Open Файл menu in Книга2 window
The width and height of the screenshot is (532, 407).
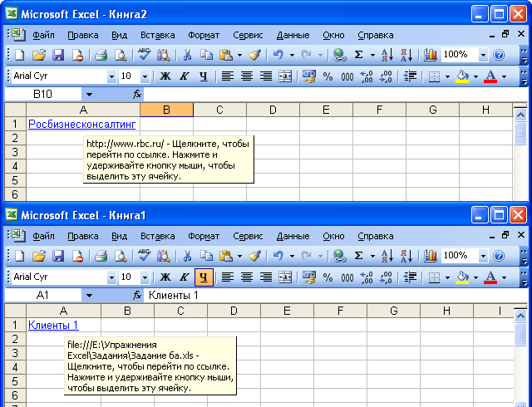coord(43,35)
